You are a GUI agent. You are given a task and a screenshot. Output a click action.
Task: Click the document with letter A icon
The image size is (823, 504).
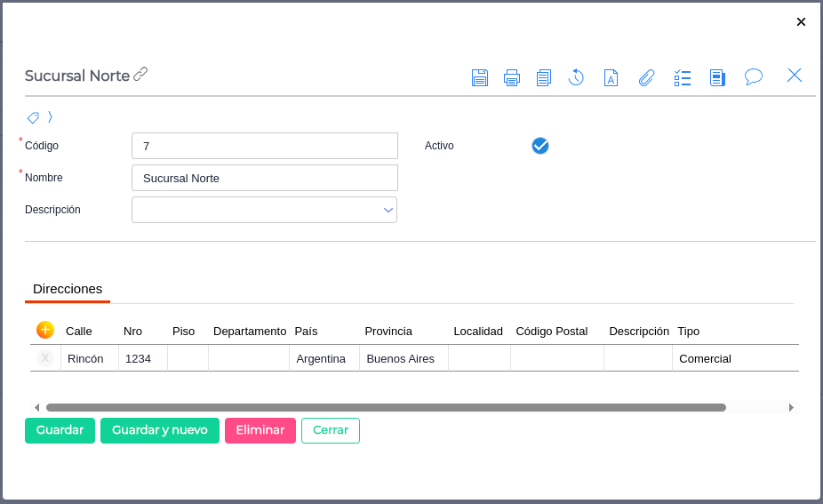[x=611, y=77]
